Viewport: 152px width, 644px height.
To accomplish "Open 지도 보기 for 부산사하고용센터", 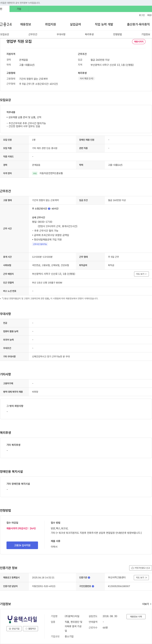I will point(141,578).
